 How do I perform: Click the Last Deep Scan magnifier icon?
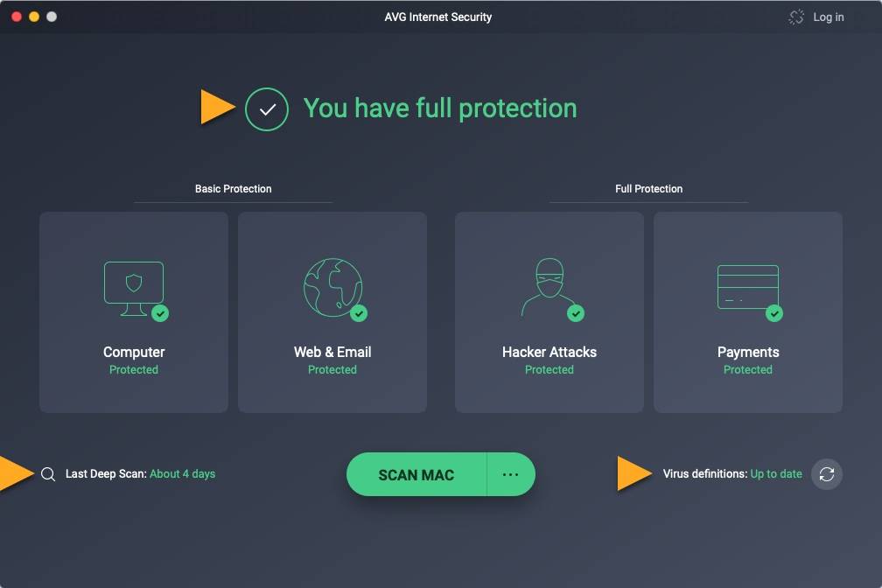coord(47,473)
